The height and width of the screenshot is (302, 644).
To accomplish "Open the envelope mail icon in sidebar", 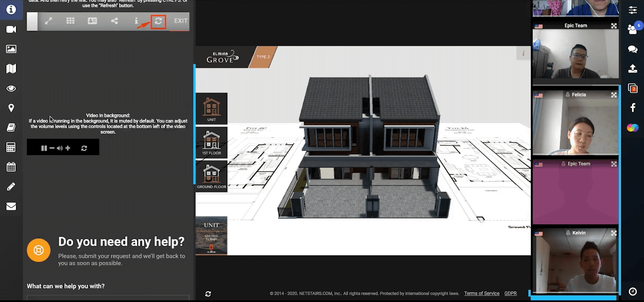I will (11, 206).
